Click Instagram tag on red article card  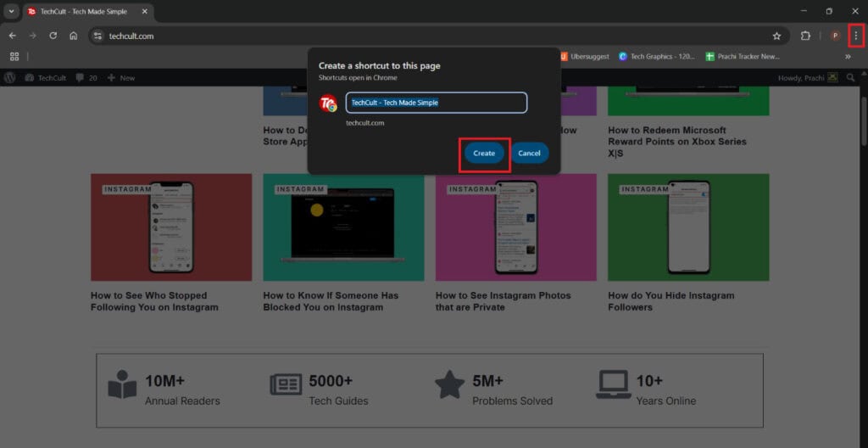(128, 189)
